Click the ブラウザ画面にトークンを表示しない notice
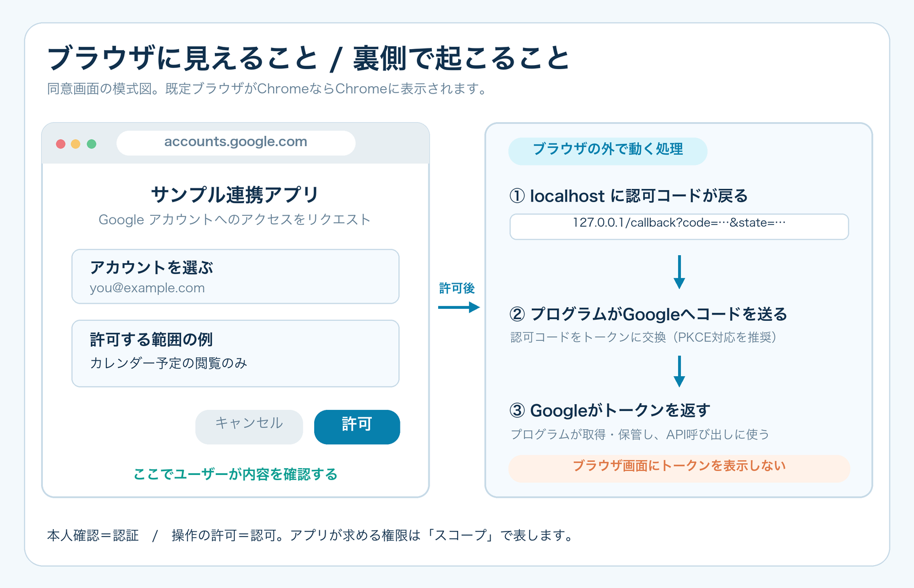The image size is (914, 588). tap(679, 468)
